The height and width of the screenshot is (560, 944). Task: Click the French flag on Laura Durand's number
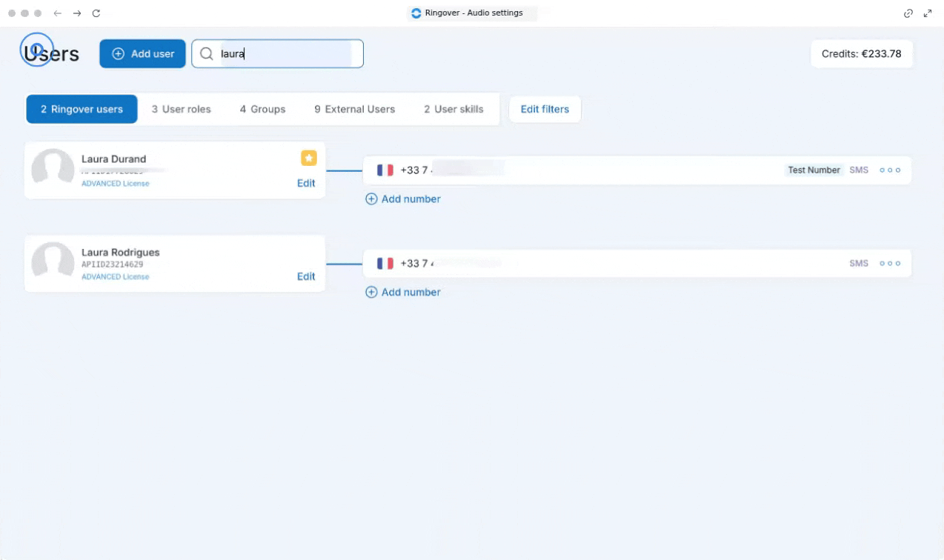tap(385, 170)
